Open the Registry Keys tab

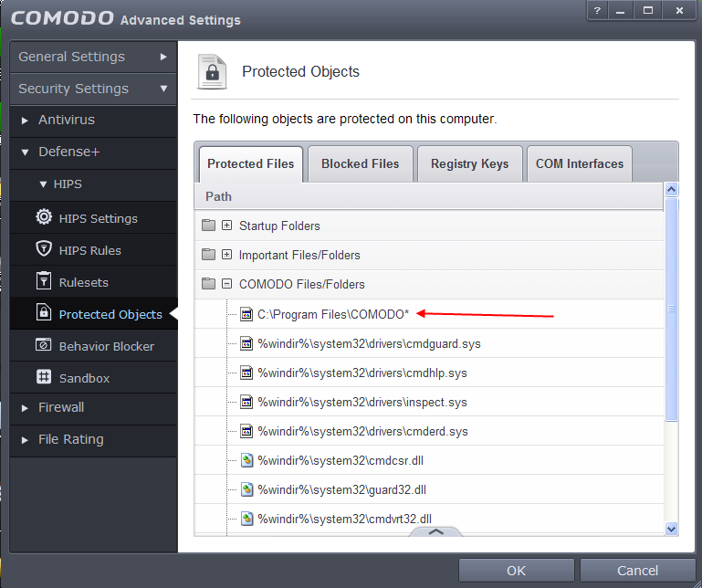click(x=469, y=164)
